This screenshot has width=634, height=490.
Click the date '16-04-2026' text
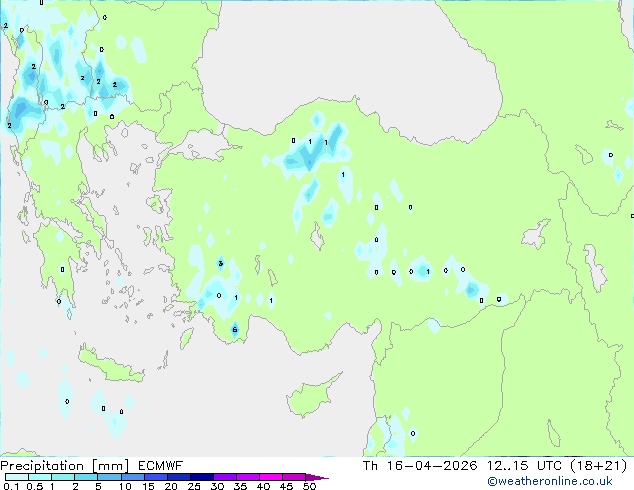point(432,466)
